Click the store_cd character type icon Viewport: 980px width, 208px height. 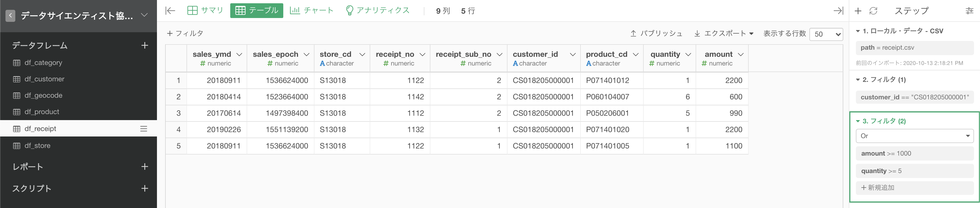click(x=322, y=64)
